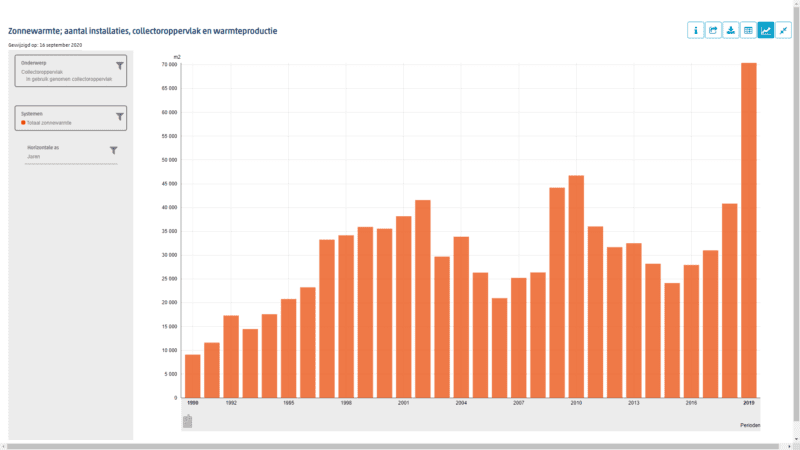Click the share icon in toolbar
Image resolution: width=800 pixels, height=450 pixels.
coord(713,30)
